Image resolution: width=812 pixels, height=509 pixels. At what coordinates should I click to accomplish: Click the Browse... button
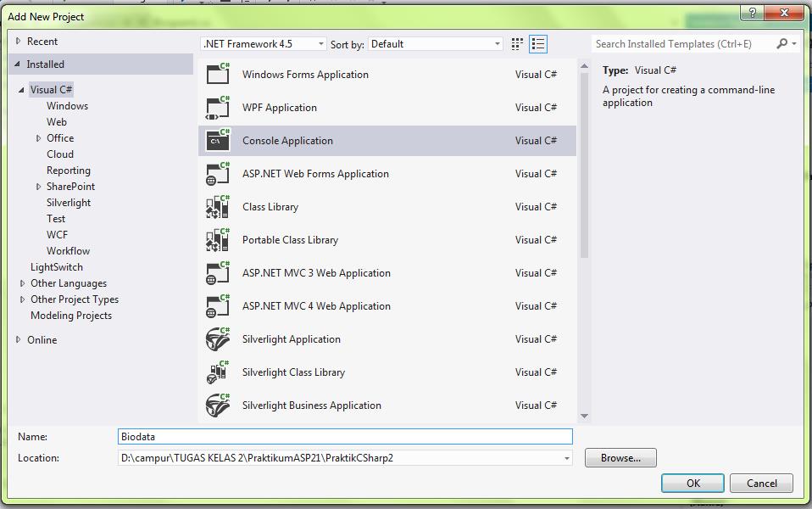click(x=620, y=458)
